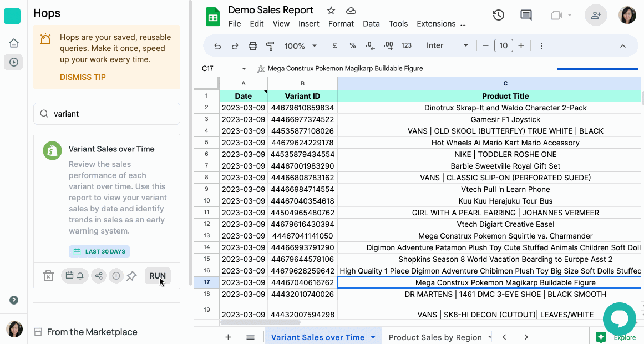Undo the last action
The height and width of the screenshot is (344, 644).
tap(217, 46)
